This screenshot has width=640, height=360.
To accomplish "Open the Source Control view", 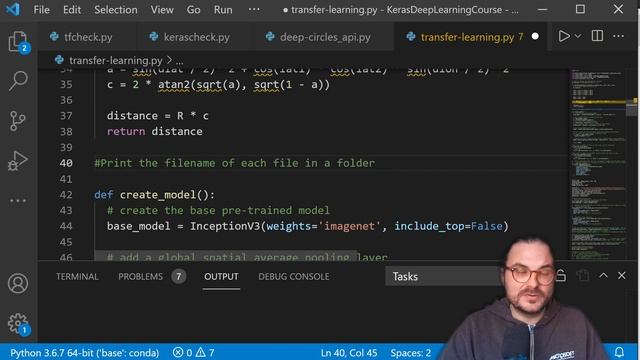I will (18, 120).
